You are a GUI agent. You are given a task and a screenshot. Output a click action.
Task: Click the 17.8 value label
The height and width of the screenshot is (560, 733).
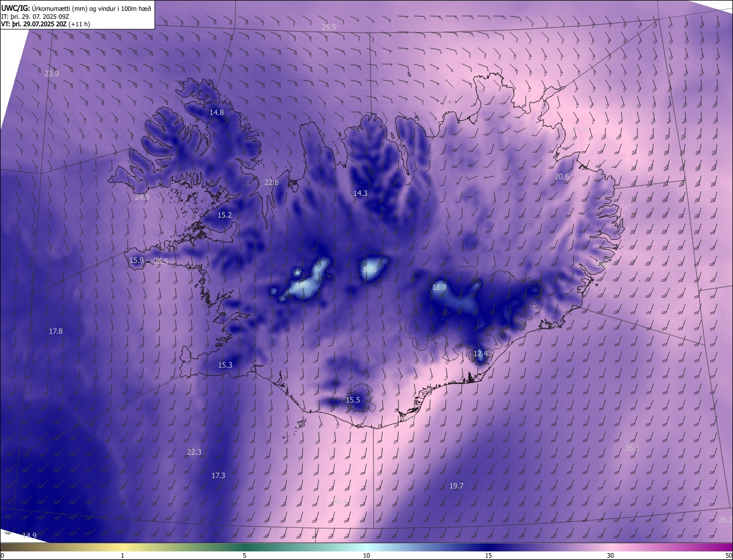pos(56,332)
